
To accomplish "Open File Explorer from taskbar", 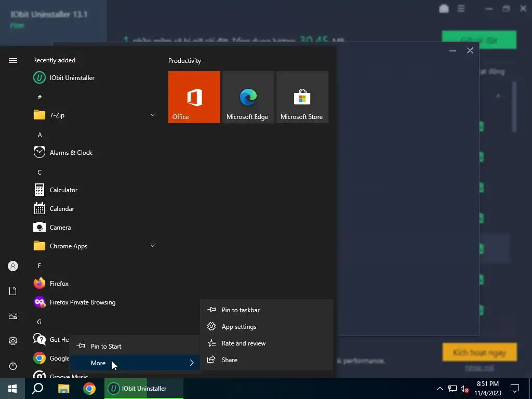I will (63, 389).
